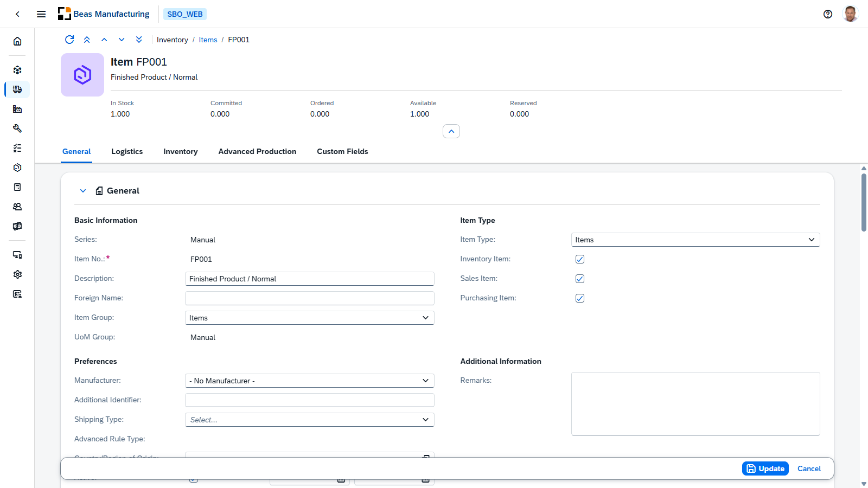Click the Inventory breadcrumb
The height and width of the screenshot is (488, 868).
pyautogui.click(x=173, y=40)
